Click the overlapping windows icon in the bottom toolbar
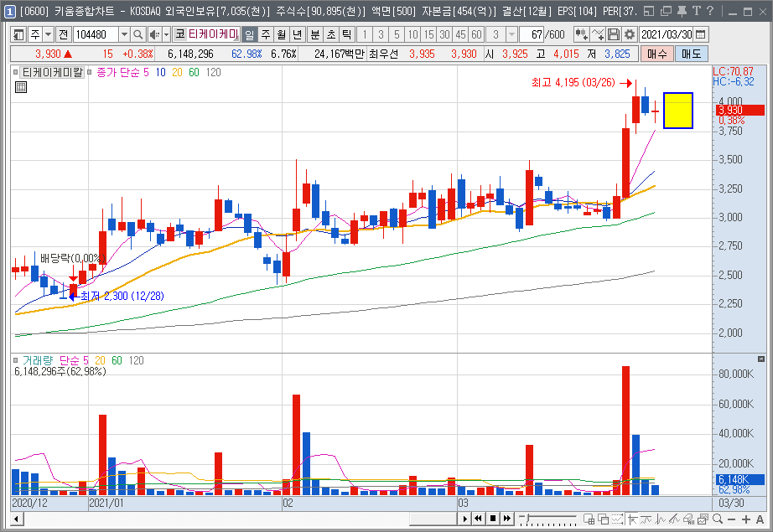This screenshot has height=532, width=773. pos(604,519)
